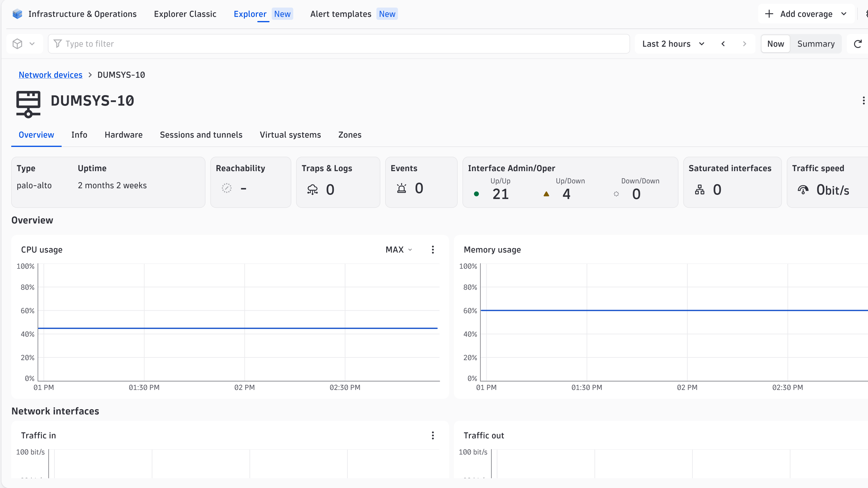Click the Up/Up count 21

pos(500,194)
